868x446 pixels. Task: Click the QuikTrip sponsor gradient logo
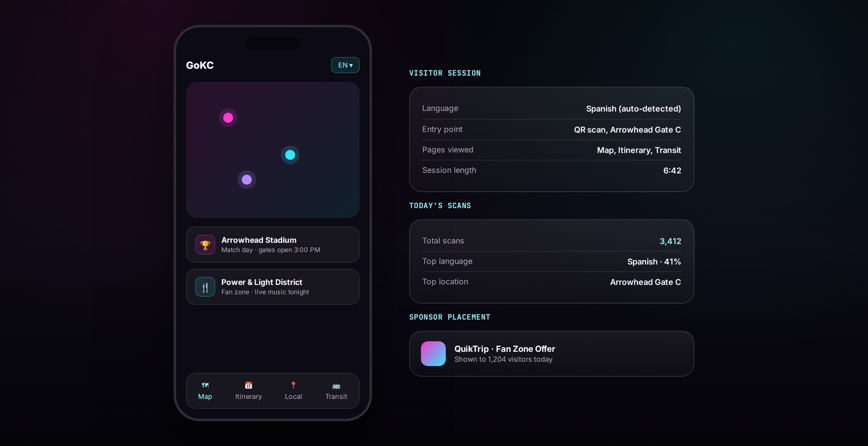point(433,354)
